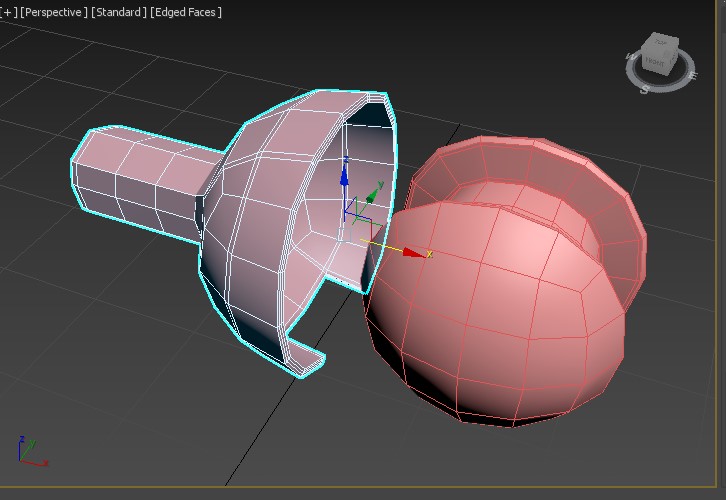Click the pink ring mesh behind the sphere
The width and height of the screenshot is (726, 500).
point(610,200)
